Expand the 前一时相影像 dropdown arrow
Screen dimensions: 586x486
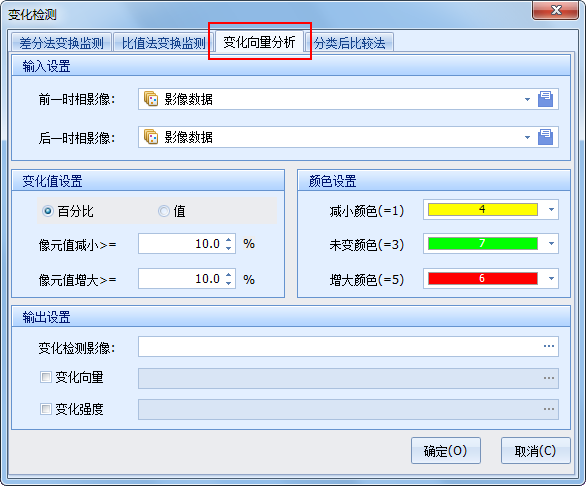pyautogui.click(x=527, y=99)
